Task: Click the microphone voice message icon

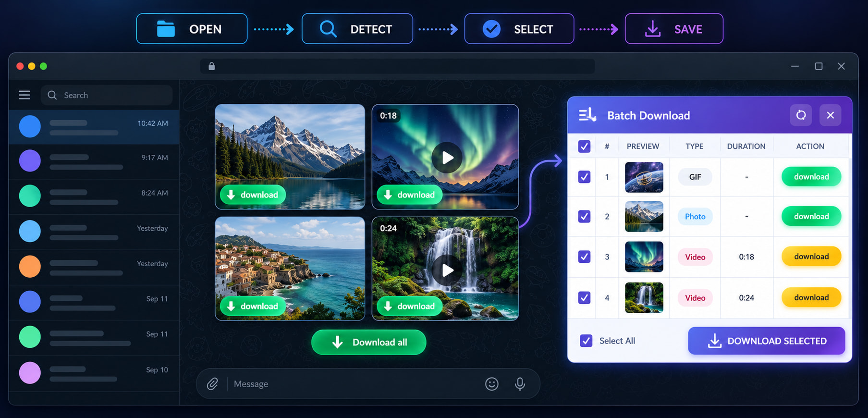Action: point(520,384)
